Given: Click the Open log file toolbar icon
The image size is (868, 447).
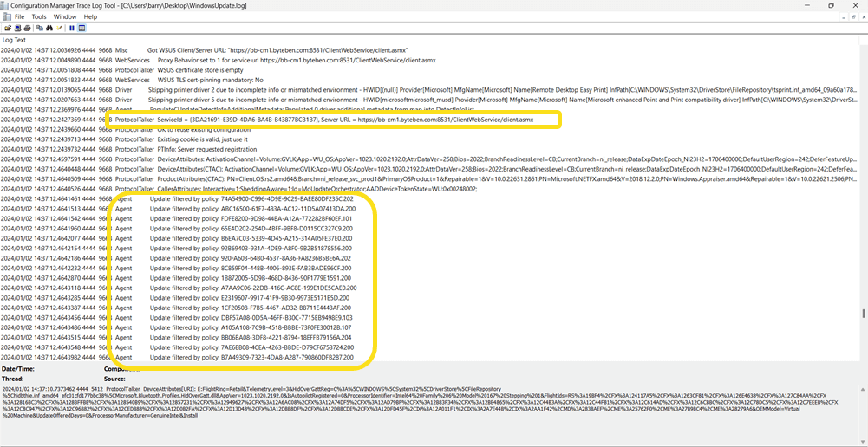Looking at the screenshot, I should 8,28.
